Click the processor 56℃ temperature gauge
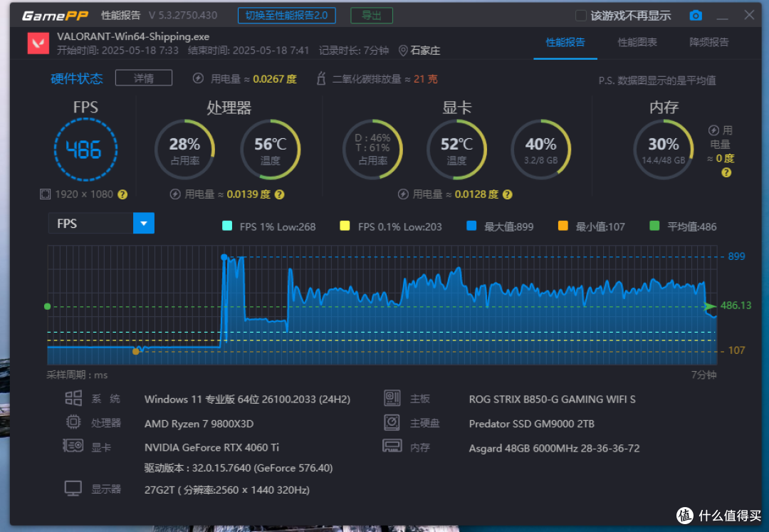This screenshot has width=769, height=532. (271, 150)
